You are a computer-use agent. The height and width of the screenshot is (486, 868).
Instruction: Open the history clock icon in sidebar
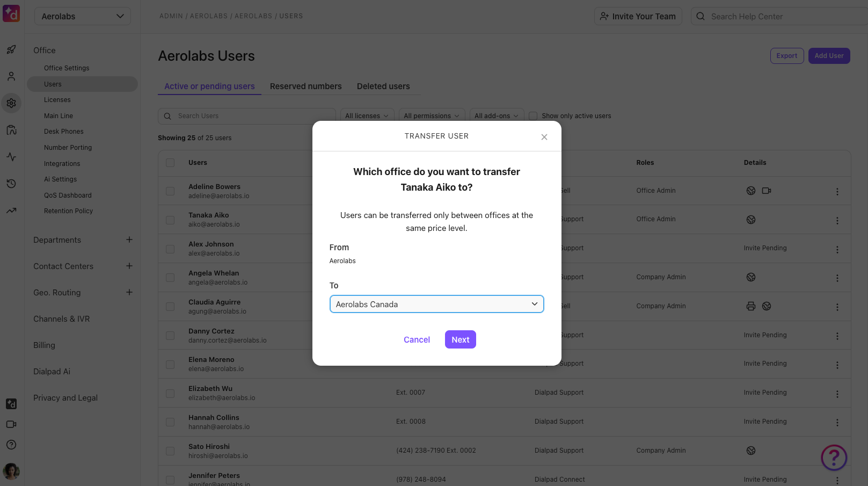(11, 184)
